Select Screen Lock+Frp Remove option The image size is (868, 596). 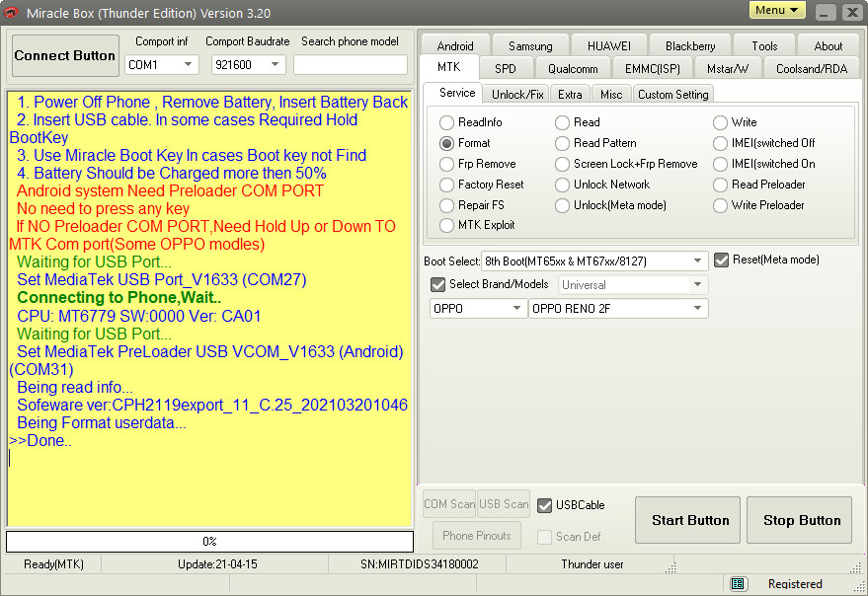pyautogui.click(x=626, y=165)
